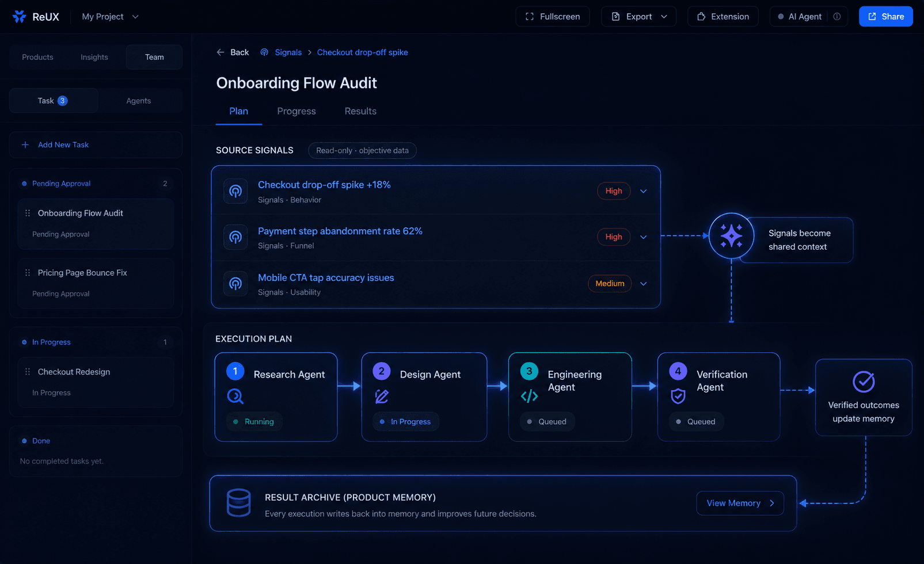
Task: Click High badge on Checkout drop-off spike
Action: [614, 191]
